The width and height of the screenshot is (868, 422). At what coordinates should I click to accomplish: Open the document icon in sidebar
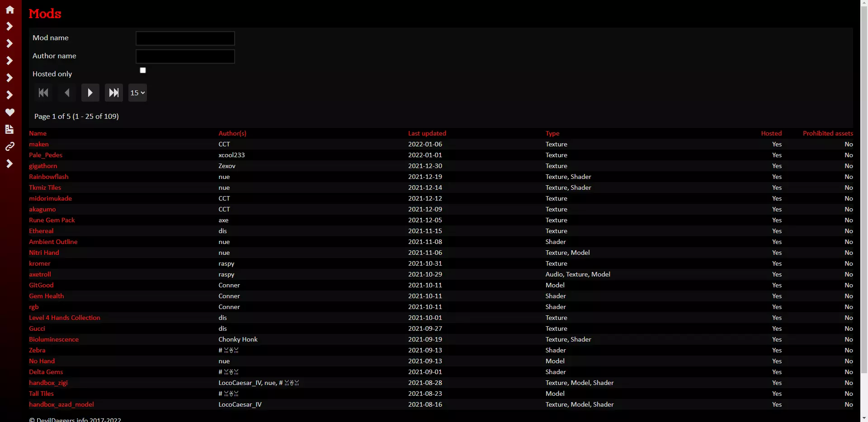(x=9, y=129)
